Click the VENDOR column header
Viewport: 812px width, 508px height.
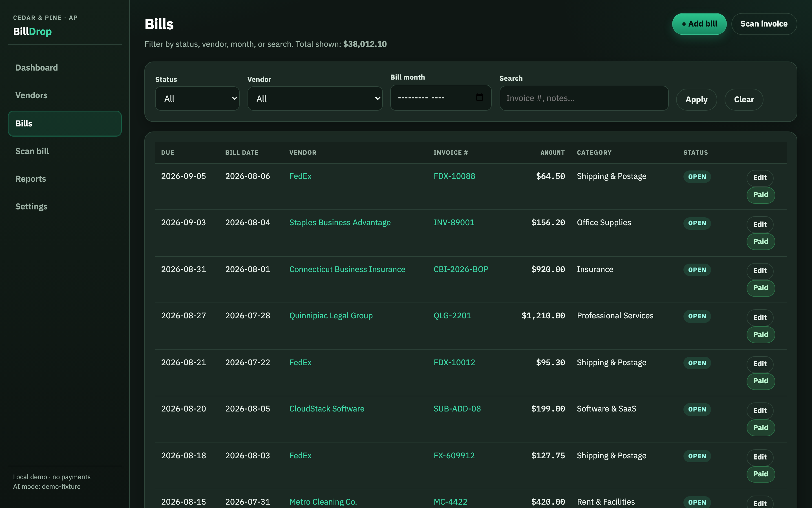point(303,152)
